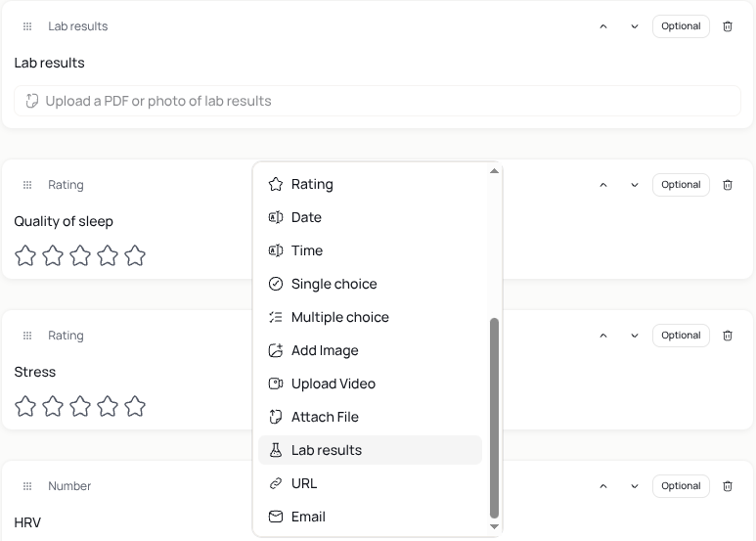Screen dimensions: 756x541
Task: Click the first star under Quality of sleep
Action: (25, 255)
